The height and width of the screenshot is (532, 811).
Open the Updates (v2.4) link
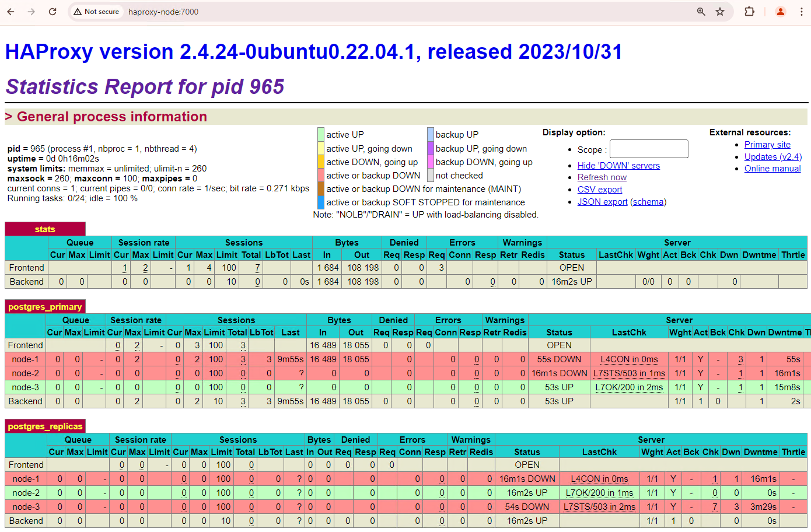click(772, 157)
